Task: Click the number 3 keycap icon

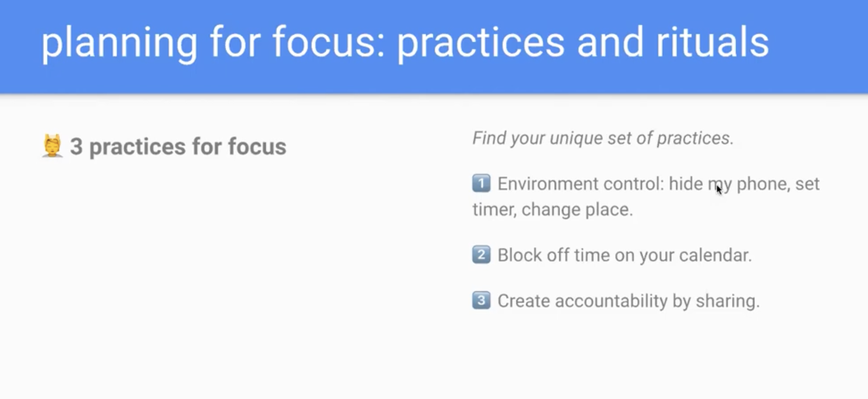Action: tap(481, 300)
